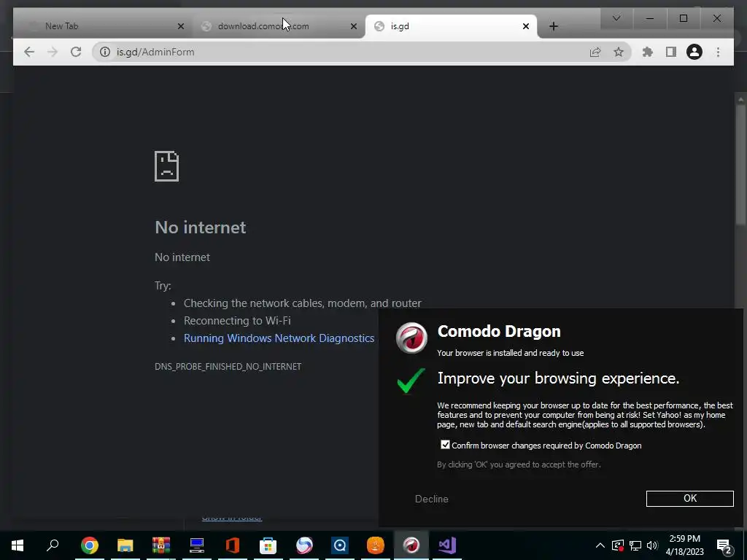Open Visual Studio from taskbar
Image resolution: width=747 pixels, height=560 pixels.
(447, 545)
